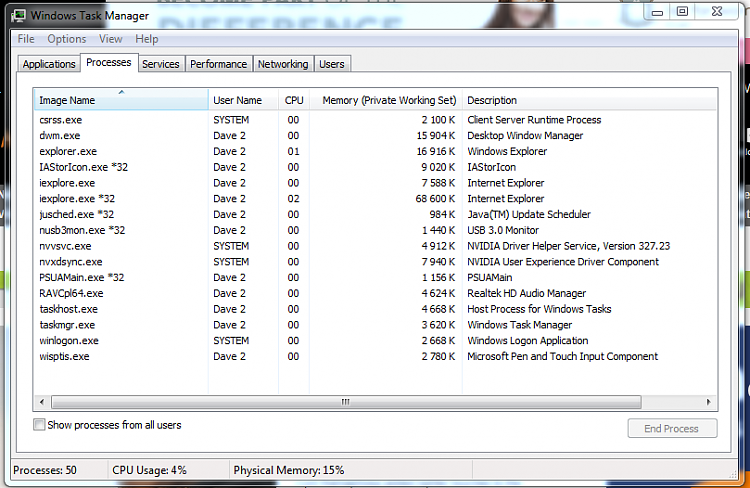Click USB 3.0 Monitor description
This screenshot has width=750, height=488.
[x=503, y=231]
